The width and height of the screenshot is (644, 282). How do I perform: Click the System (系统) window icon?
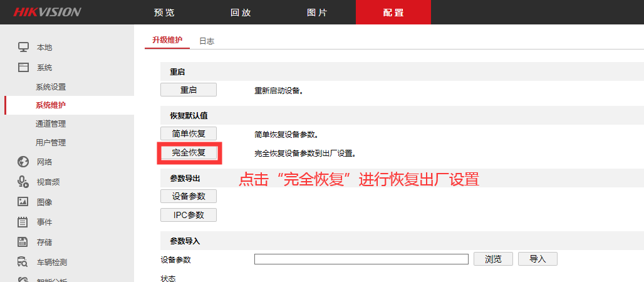click(x=23, y=67)
